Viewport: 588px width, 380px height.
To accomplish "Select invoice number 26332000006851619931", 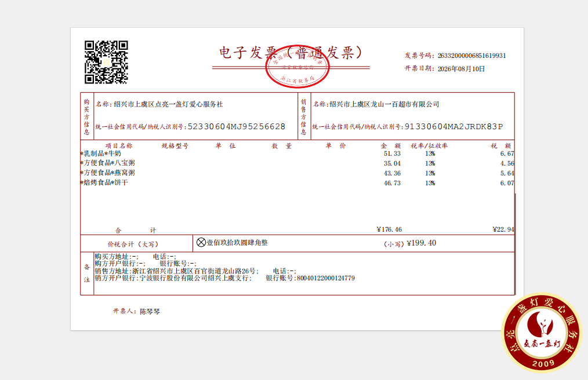I will click(472, 56).
